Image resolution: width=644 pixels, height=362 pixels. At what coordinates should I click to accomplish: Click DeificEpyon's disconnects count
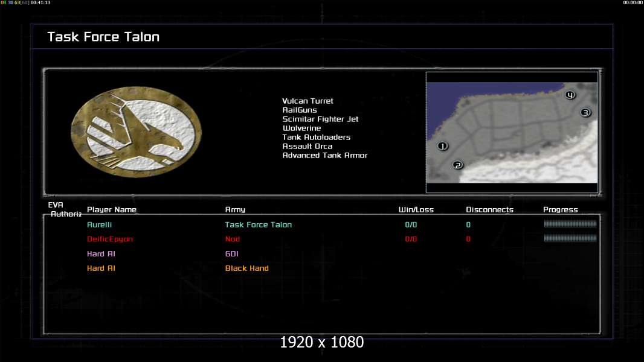468,239
